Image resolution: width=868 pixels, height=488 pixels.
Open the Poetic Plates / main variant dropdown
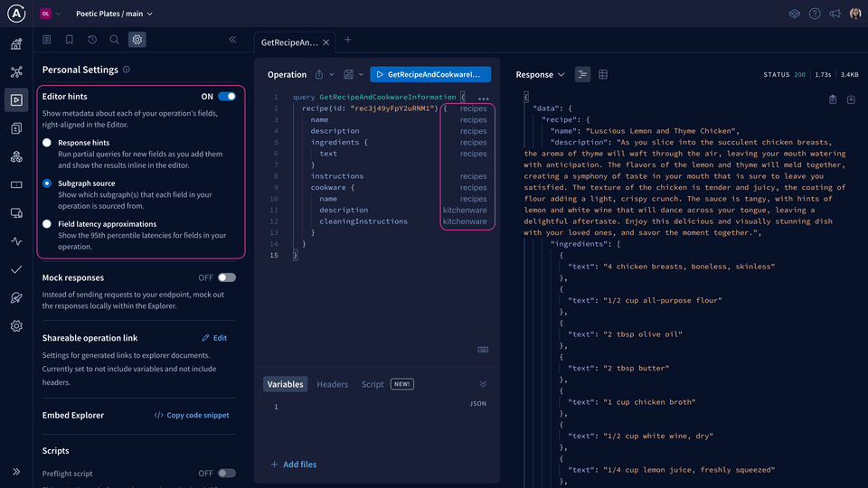pyautogui.click(x=114, y=14)
